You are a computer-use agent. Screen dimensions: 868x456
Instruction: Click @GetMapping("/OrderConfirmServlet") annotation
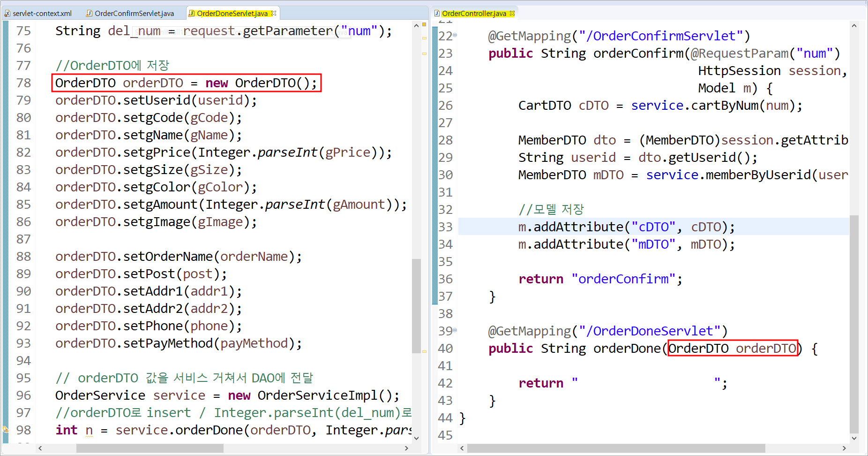[x=619, y=36]
